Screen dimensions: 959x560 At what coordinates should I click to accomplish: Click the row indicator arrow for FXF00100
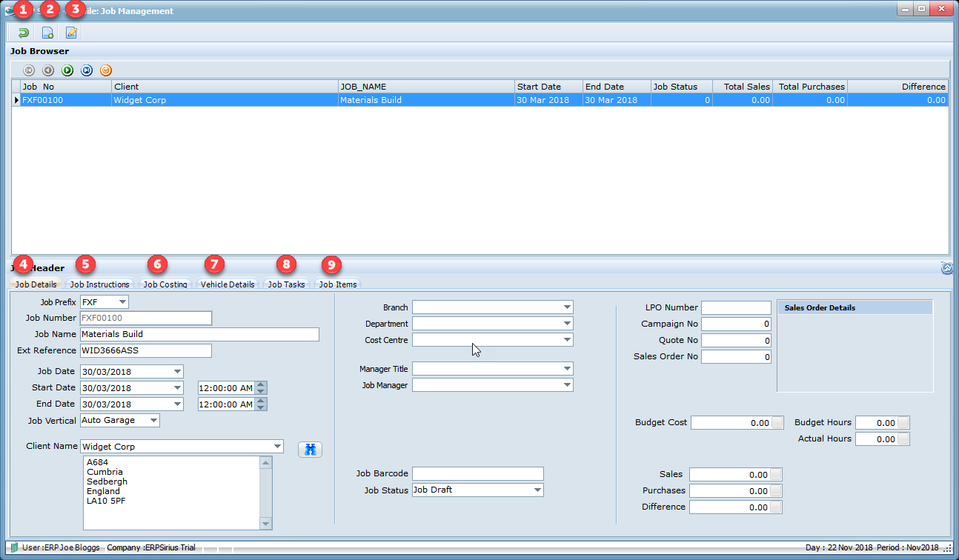tap(16, 100)
